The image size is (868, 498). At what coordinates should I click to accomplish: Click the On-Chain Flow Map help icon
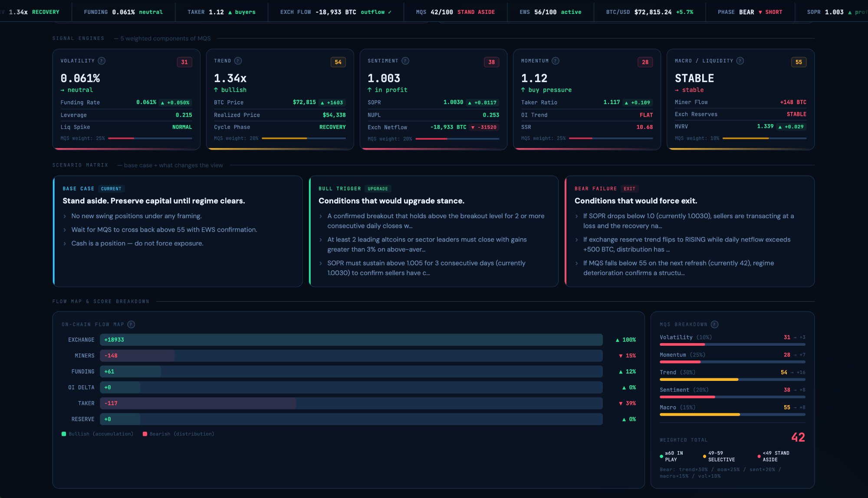[131, 324]
